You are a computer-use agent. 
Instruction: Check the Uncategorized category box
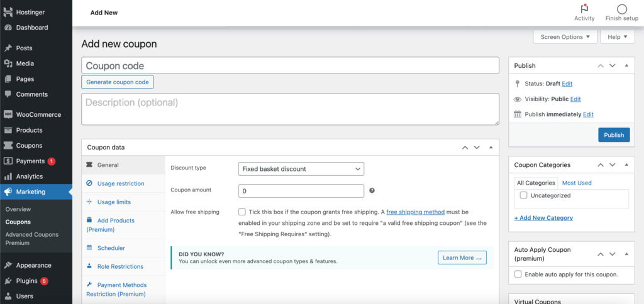click(x=523, y=195)
